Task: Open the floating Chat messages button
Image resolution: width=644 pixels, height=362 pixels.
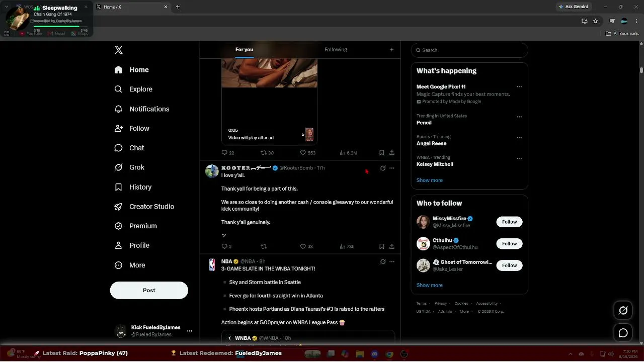Action: (x=623, y=333)
